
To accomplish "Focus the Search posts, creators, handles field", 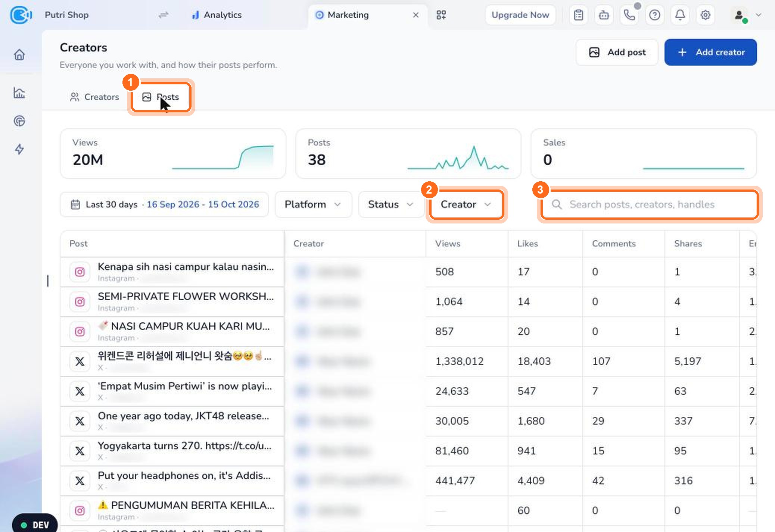I will tap(650, 204).
